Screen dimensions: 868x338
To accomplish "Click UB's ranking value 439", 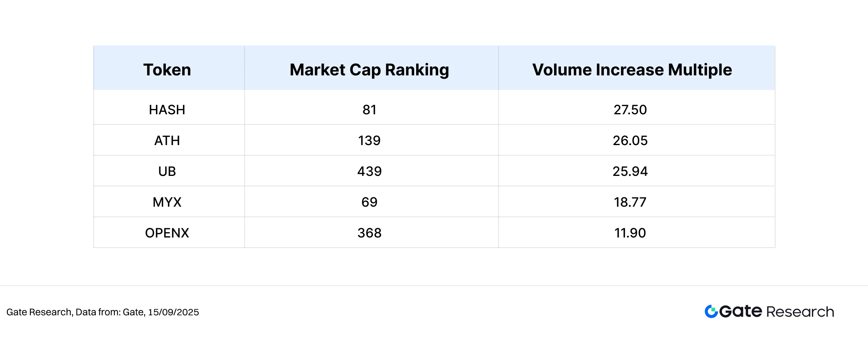I will tap(370, 171).
